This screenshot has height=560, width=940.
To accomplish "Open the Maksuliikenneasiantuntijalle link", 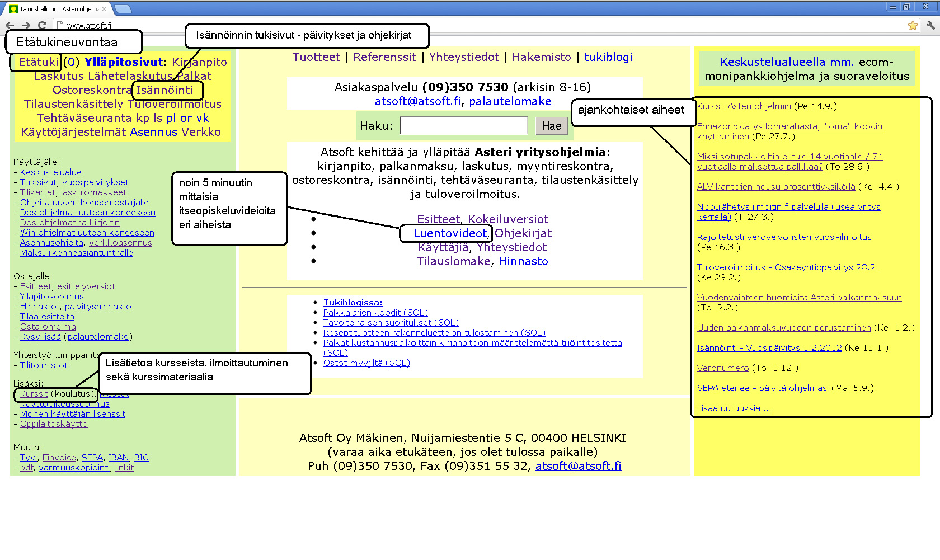I will [77, 253].
